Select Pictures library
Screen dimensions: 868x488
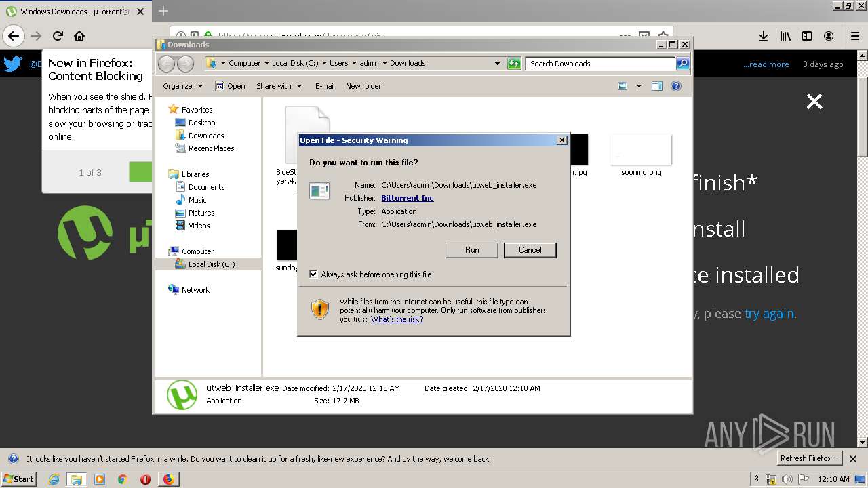(201, 213)
